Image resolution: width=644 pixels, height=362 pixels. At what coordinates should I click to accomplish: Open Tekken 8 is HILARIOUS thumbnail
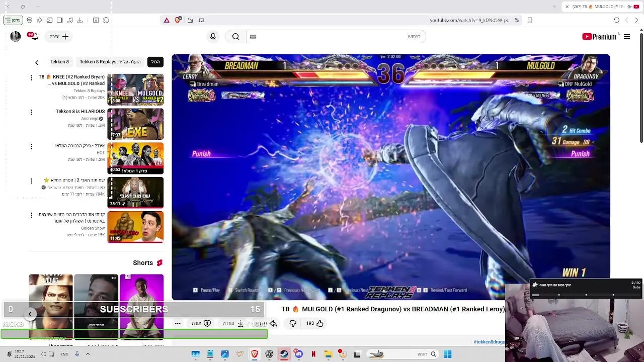coord(135,124)
